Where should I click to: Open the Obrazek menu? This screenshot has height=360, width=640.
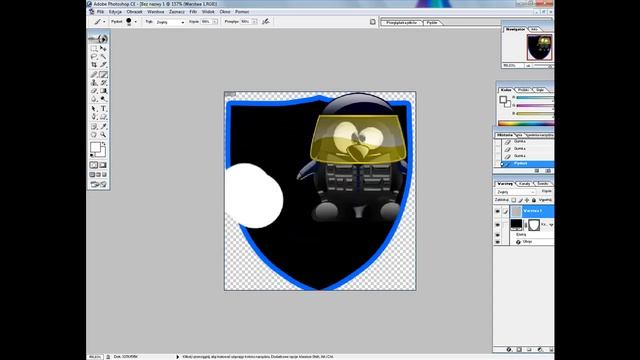pyautogui.click(x=134, y=12)
